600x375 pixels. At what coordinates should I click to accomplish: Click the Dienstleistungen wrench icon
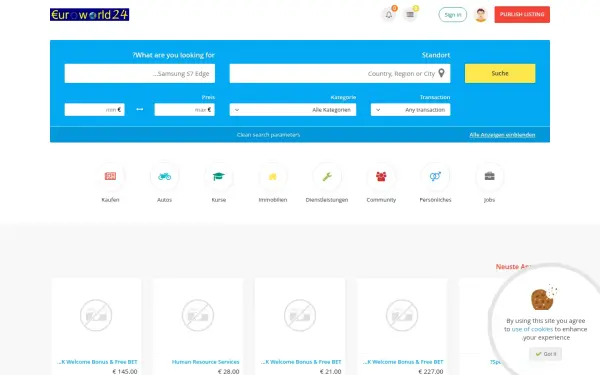327,176
